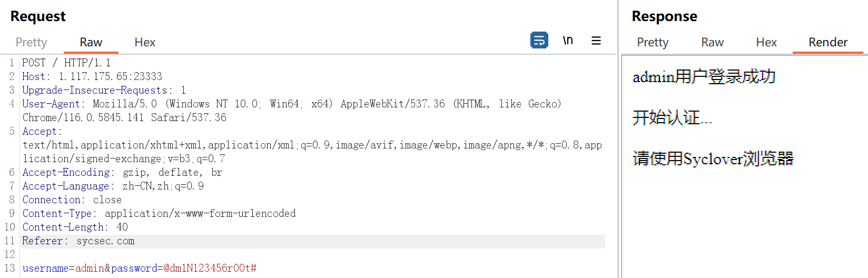
Task: Open the Request hamburger options menu
Action: coord(596,41)
